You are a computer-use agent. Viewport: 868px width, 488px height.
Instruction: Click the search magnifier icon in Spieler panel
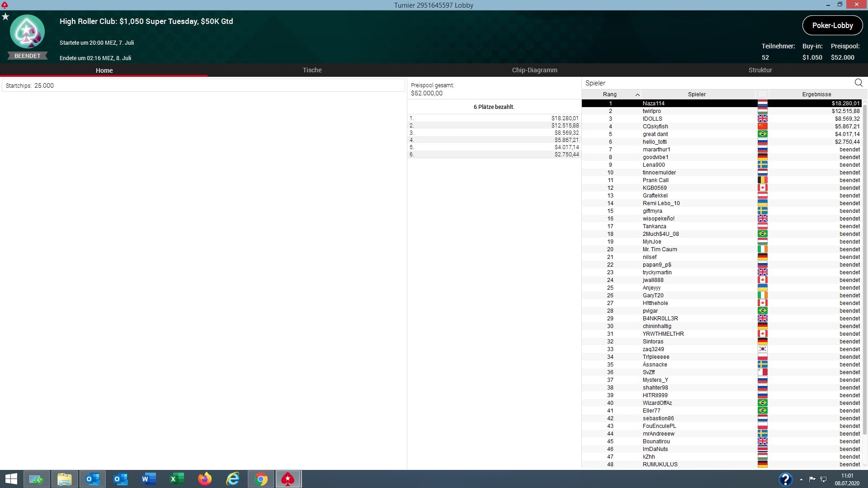tap(858, 83)
